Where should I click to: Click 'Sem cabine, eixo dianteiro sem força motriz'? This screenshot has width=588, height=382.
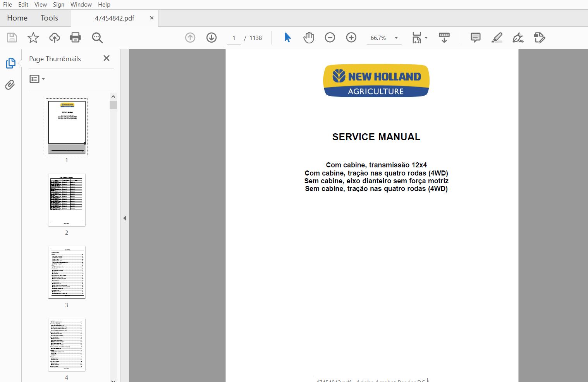click(376, 181)
